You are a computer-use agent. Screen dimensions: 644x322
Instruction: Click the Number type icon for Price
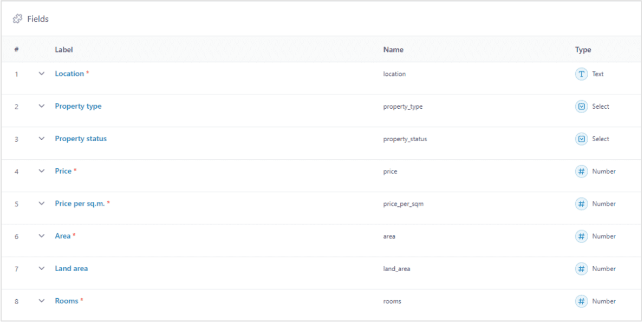pyautogui.click(x=581, y=172)
